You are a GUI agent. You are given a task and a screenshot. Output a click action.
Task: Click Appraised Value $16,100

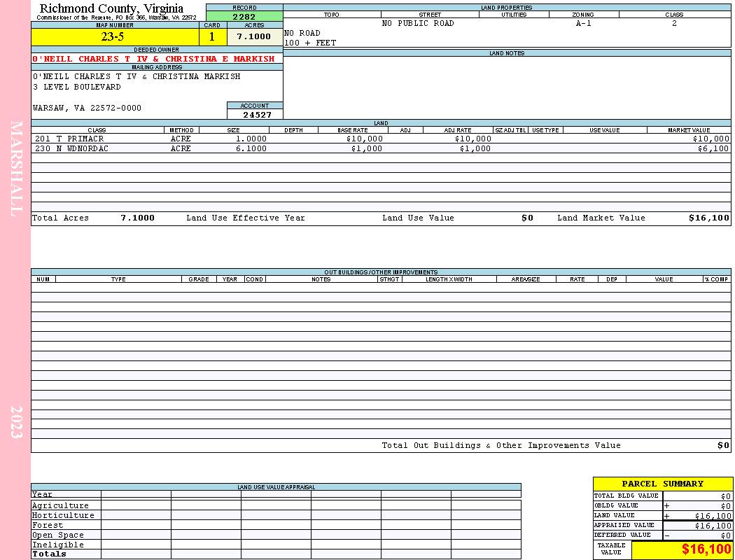click(x=713, y=526)
